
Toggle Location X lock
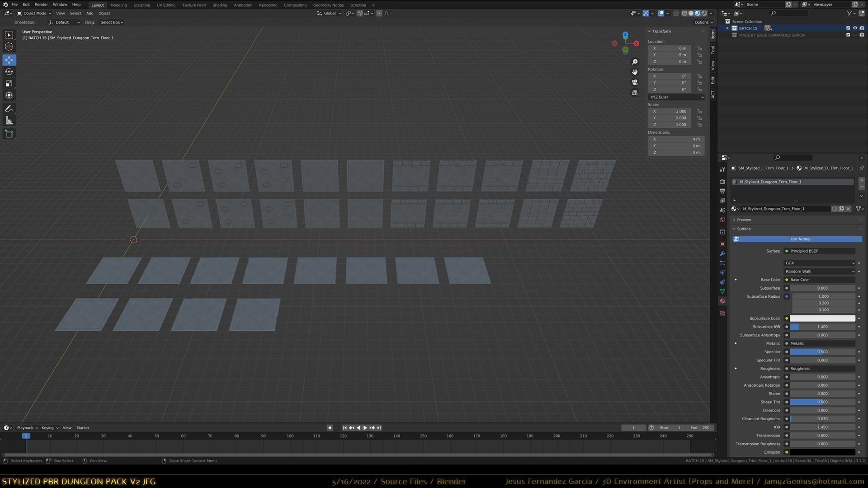tap(699, 48)
